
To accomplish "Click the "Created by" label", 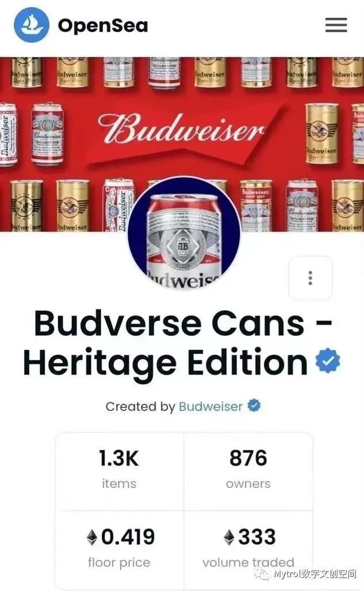I will 140,406.
